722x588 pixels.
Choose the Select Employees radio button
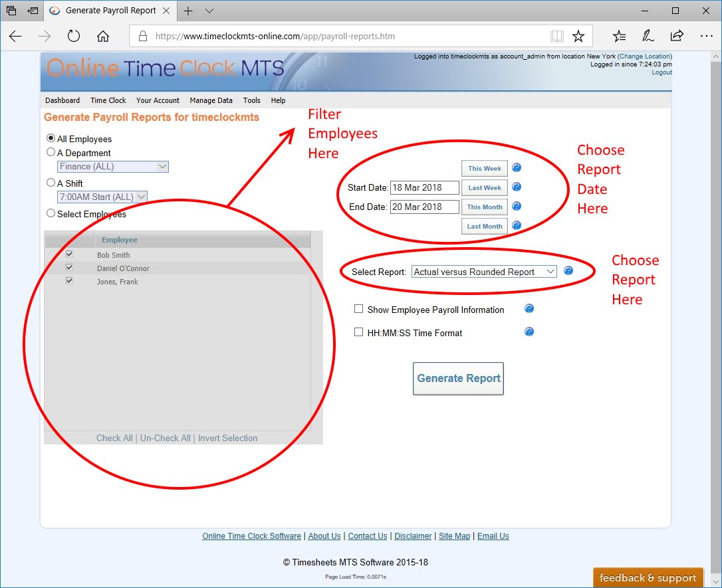tap(51, 213)
